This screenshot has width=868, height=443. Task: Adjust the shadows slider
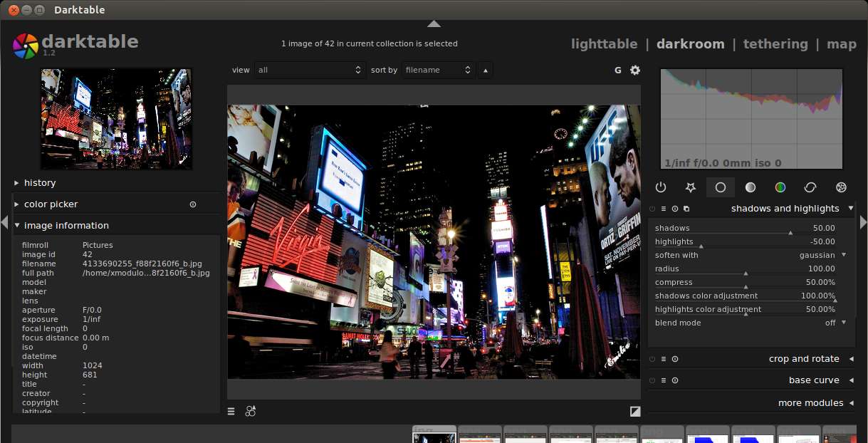coord(745,229)
